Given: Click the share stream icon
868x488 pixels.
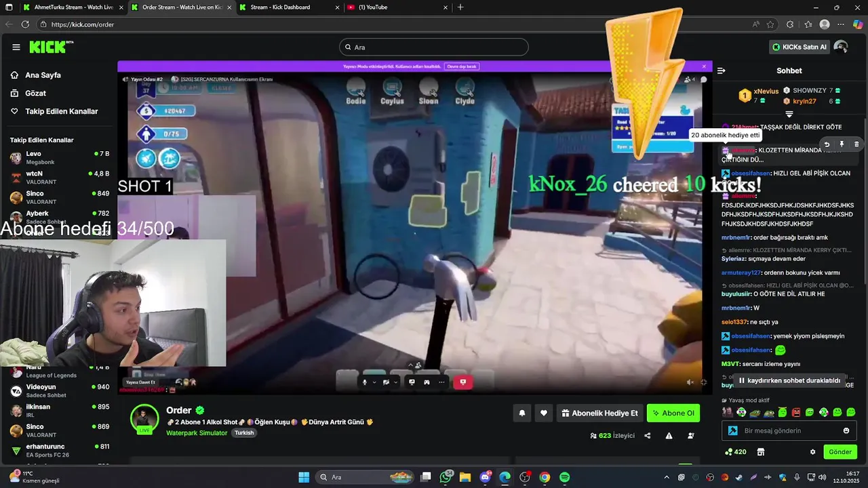Looking at the screenshot, I should (x=648, y=436).
